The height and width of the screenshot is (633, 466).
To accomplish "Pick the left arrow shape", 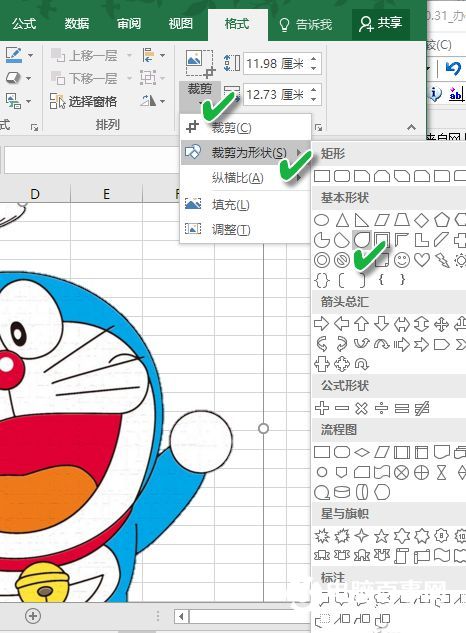I will (x=342, y=324).
